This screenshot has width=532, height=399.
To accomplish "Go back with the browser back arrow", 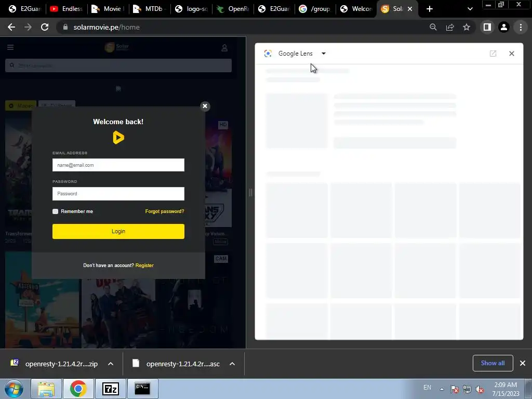I will (11, 27).
